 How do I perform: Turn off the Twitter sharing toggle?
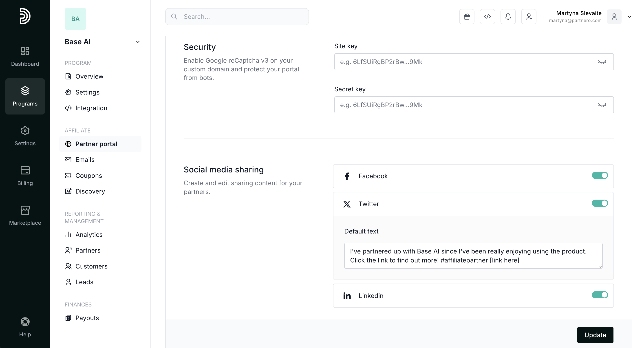(600, 203)
